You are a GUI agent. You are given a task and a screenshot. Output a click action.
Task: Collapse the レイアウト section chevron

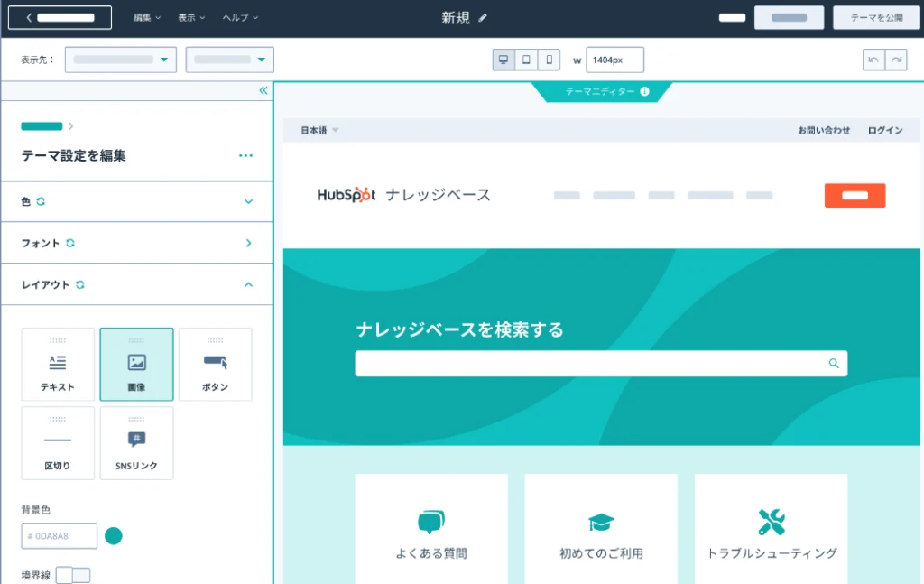point(249,284)
